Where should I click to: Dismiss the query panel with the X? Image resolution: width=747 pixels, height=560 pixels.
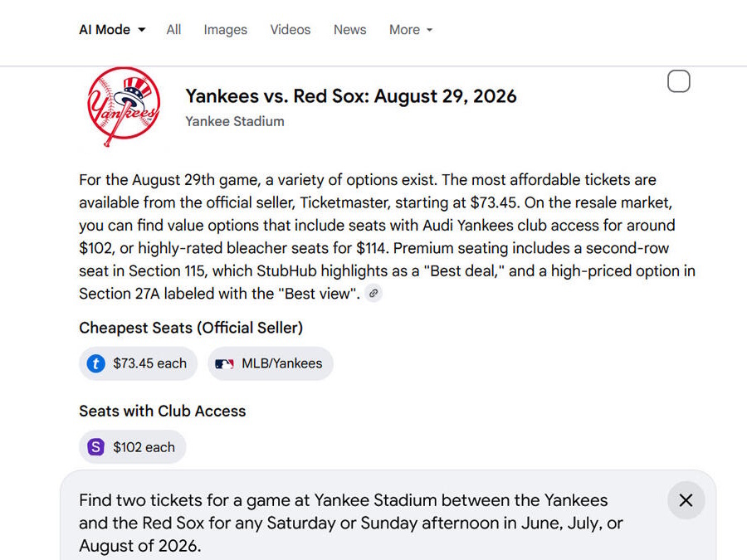686,500
